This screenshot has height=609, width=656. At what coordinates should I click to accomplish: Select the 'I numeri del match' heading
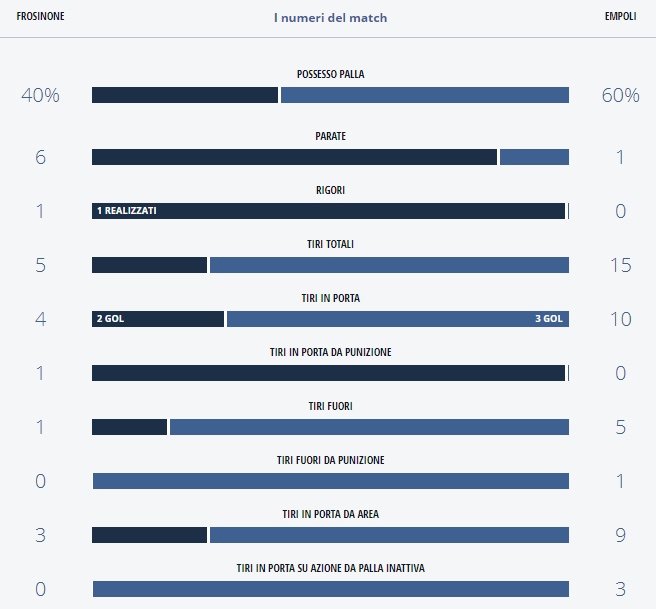pyautogui.click(x=330, y=18)
